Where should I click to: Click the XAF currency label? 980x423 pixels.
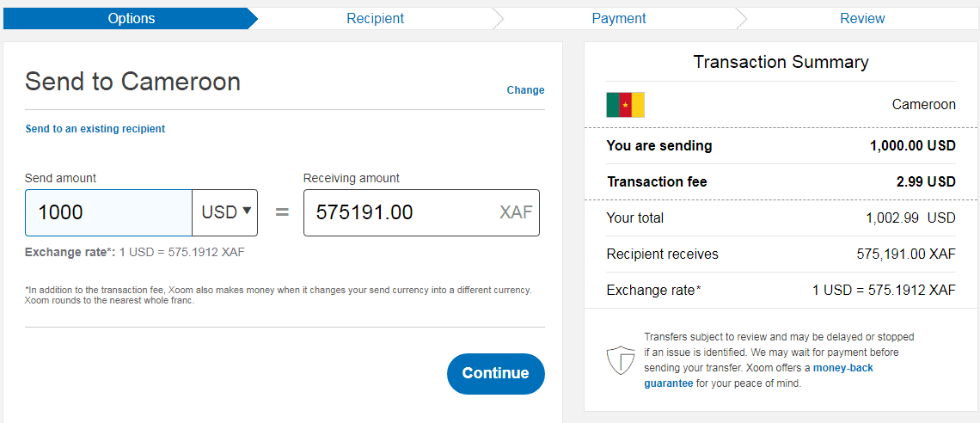coord(516,212)
